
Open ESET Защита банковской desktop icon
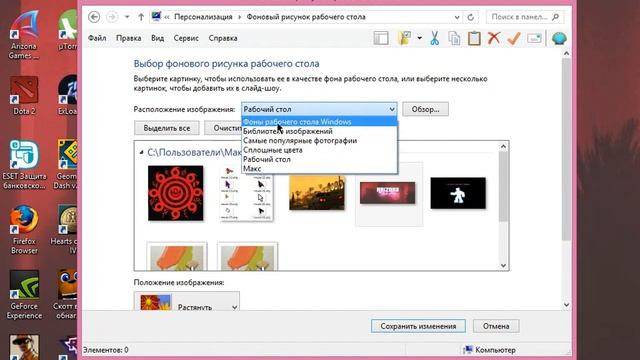24,164
